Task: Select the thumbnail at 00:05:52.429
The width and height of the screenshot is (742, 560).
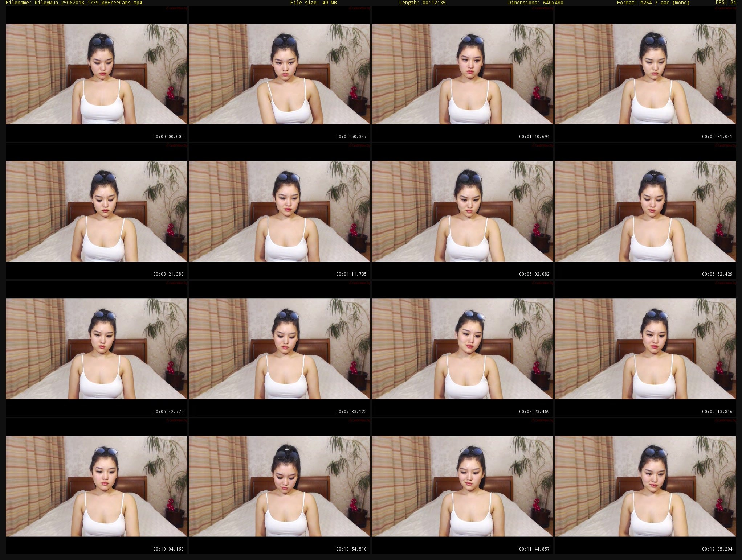Action: pyautogui.click(x=645, y=211)
